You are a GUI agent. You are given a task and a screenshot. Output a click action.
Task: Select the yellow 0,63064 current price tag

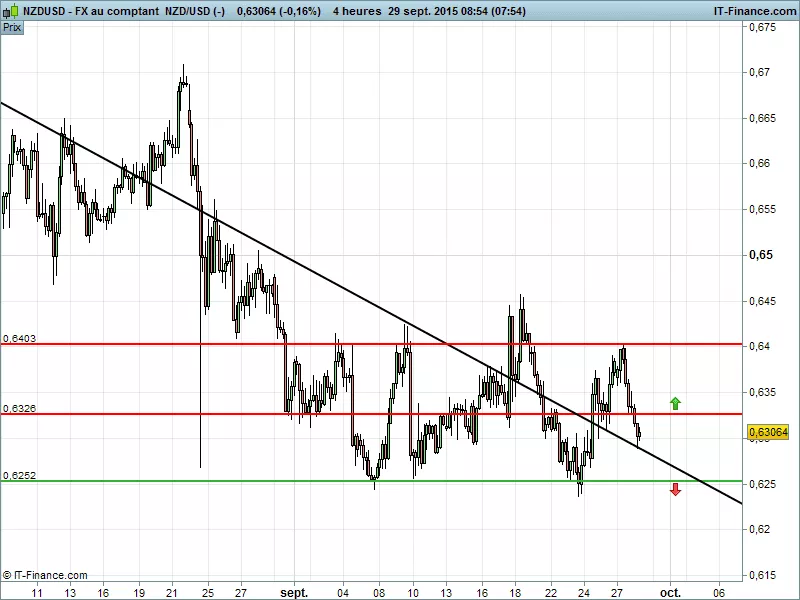[768, 433]
